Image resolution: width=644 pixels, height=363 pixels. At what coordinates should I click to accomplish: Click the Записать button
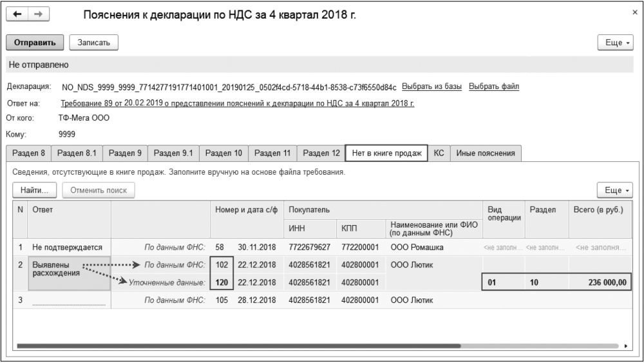(x=93, y=43)
